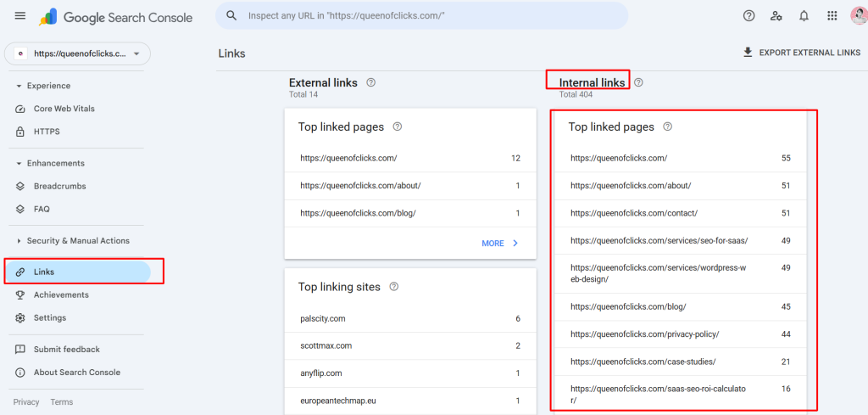Viewport: 868px width, 415px height.
Task: Click the search magnifier icon
Action: click(232, 16)
